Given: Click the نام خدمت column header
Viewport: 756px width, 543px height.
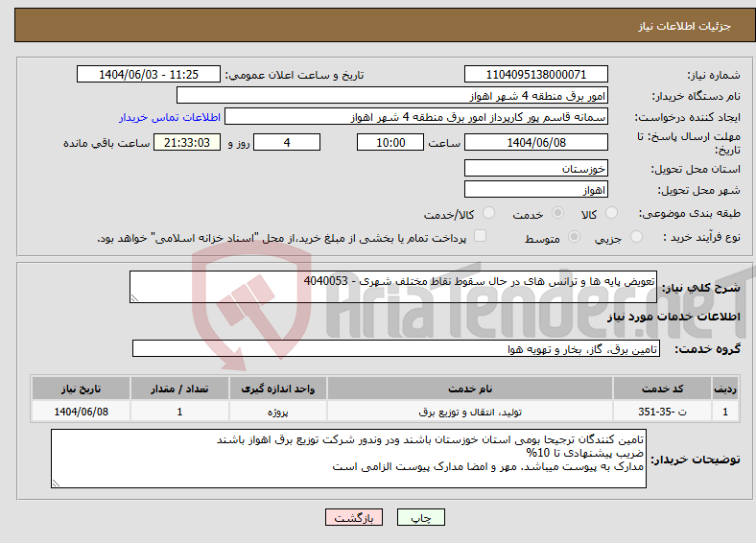Looking at the screenshot, I should tap(470, 389).
